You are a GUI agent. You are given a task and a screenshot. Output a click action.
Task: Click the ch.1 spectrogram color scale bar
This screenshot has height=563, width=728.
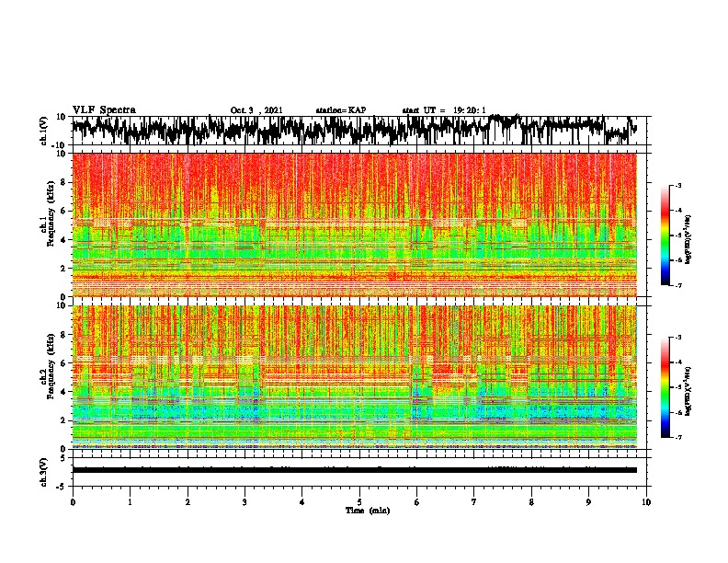(x=665, y=236)
